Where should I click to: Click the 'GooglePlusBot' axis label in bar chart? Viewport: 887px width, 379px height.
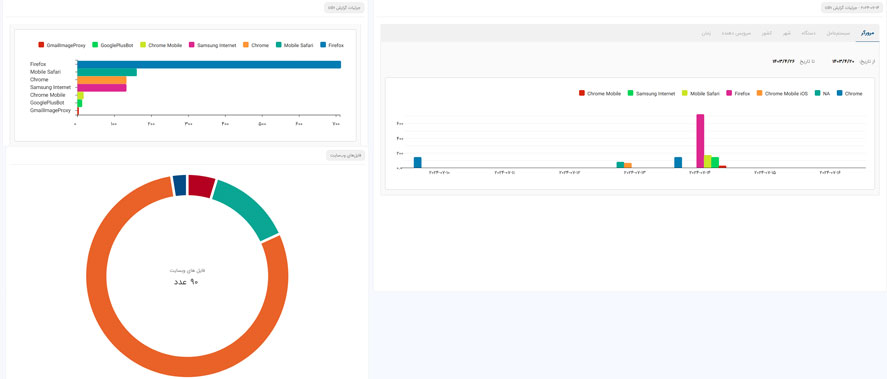click(47, 103)
